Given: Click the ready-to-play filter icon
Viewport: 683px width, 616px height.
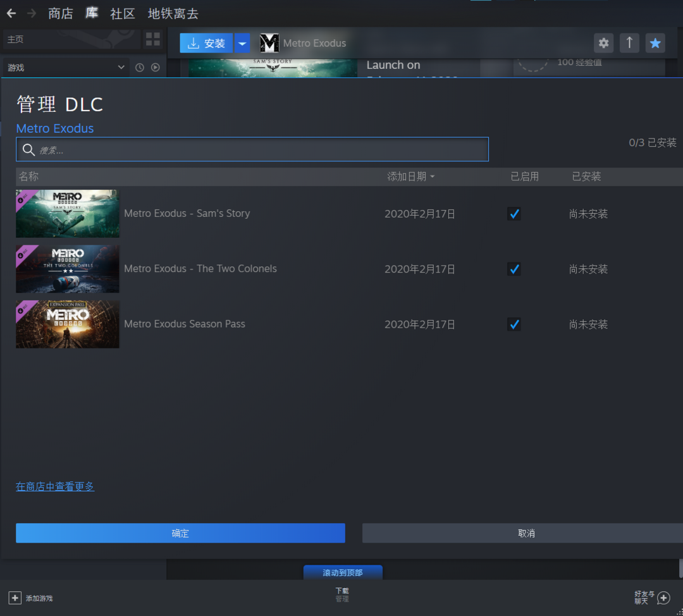Looking at the screenshot, I should [156, 68].
